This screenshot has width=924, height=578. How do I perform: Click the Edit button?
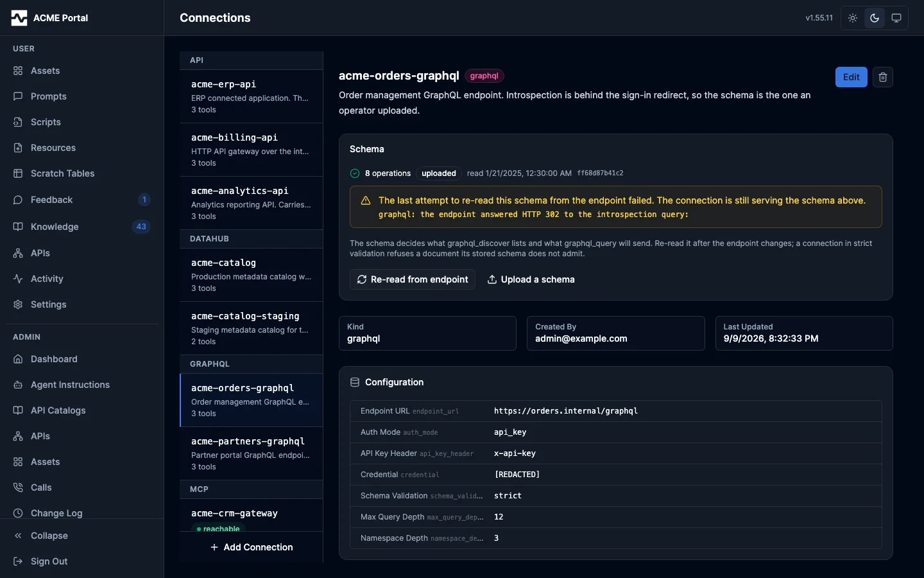tap(851, 77)
